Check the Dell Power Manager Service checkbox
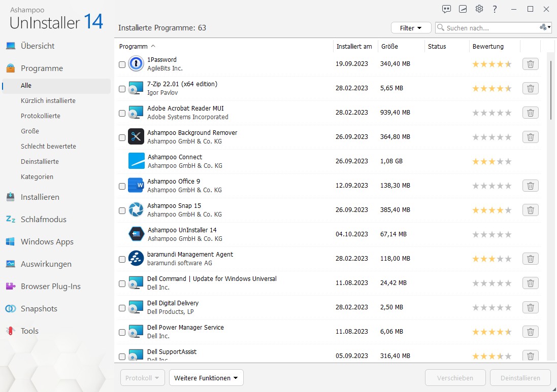 122,332
